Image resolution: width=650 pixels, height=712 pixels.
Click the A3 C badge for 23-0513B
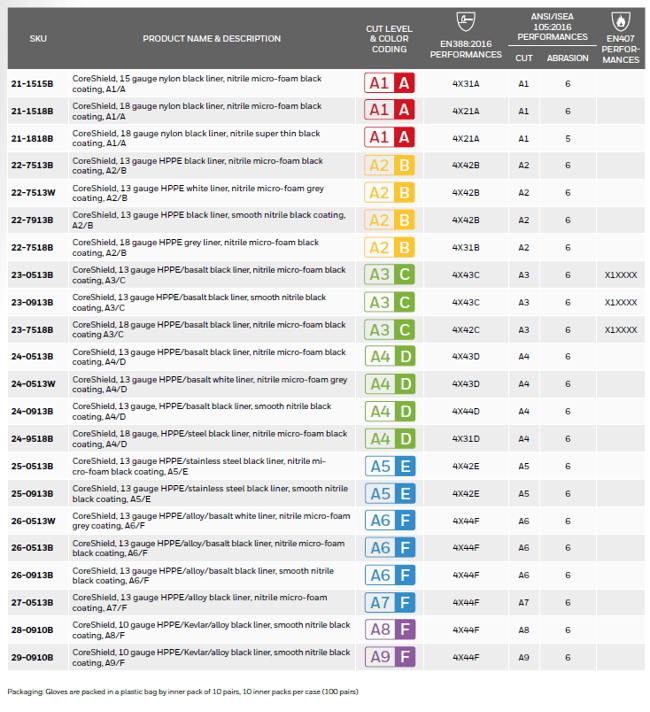tap(389, 275)
